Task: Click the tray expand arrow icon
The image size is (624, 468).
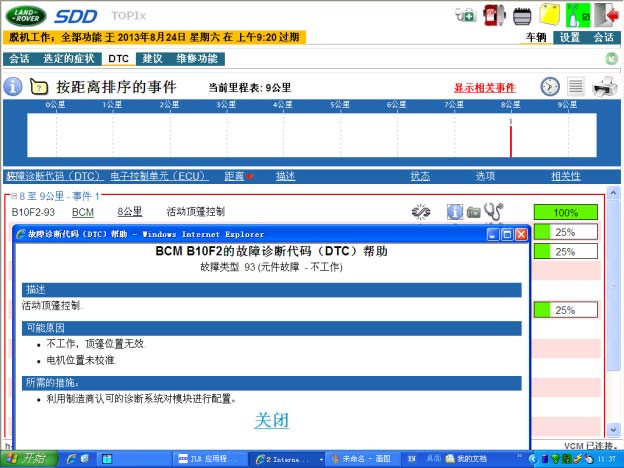Action: coord(533,459)
